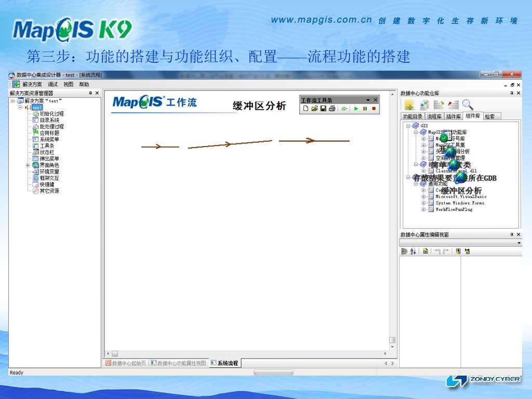Stop the workflow with the red stop button

pos(374,109)
